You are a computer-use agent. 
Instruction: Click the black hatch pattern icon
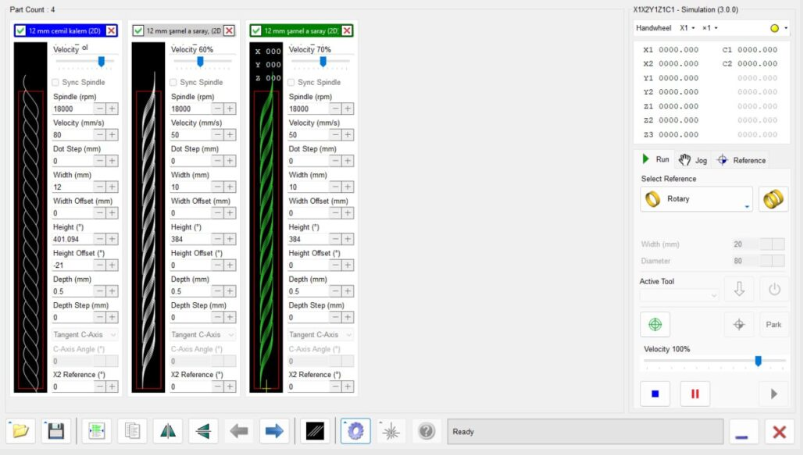click(x=315, y=431)
